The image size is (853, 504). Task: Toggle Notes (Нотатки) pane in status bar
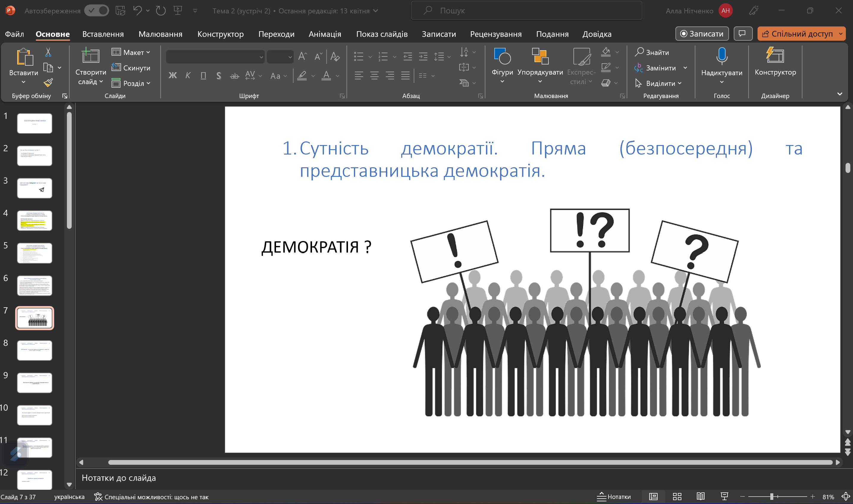pyautogui.click(x=614, y=497)
